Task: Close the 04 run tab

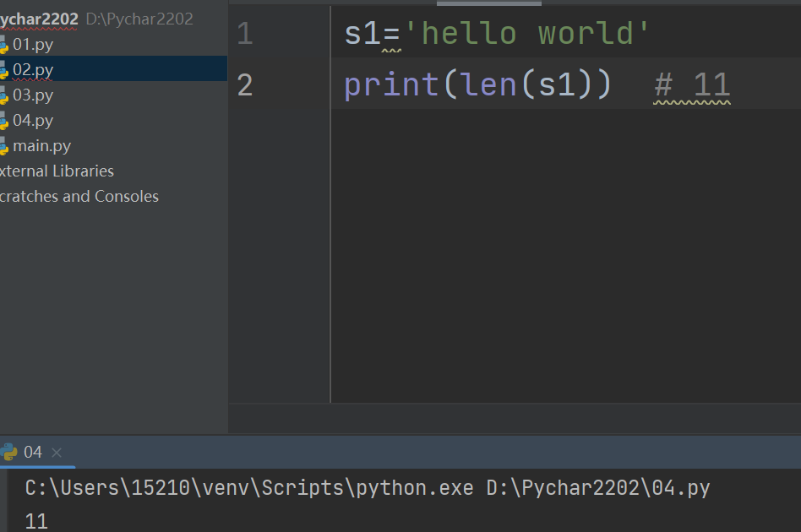Action: 57,453
